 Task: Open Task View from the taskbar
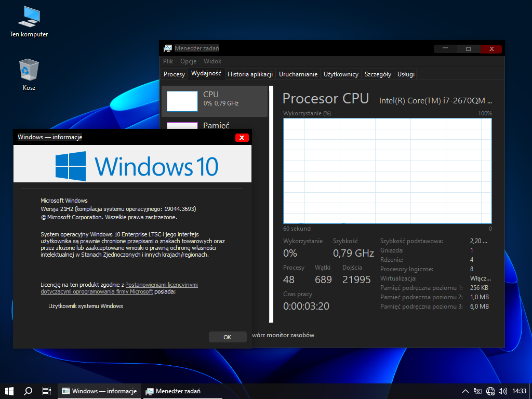click(x=46, y=391)
